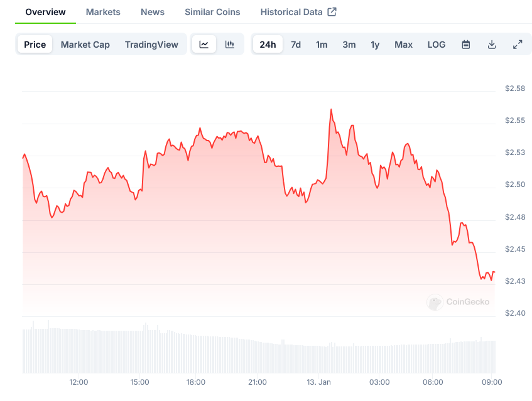Open the calendar date range picker

[466, 45]
